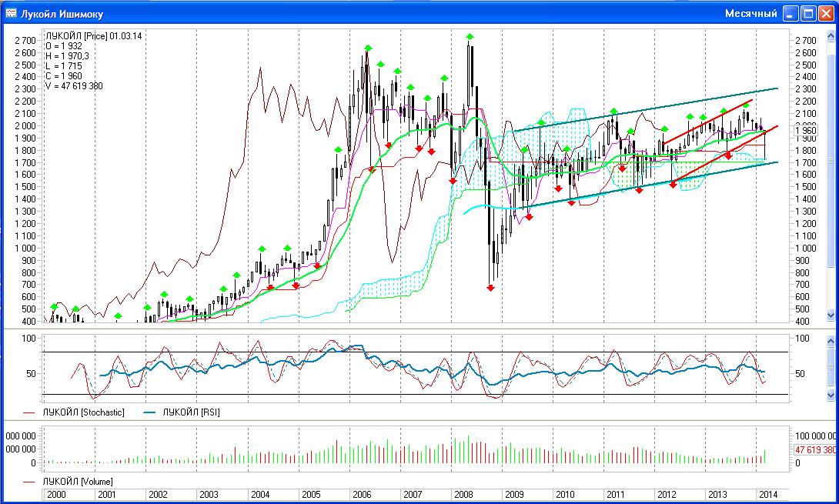This screenshot has width=839, height=504.
Task: Click the ЛУКОЙЛ [Stochastic] legend label
Action: pyautogui.click(x=83, y=412)
